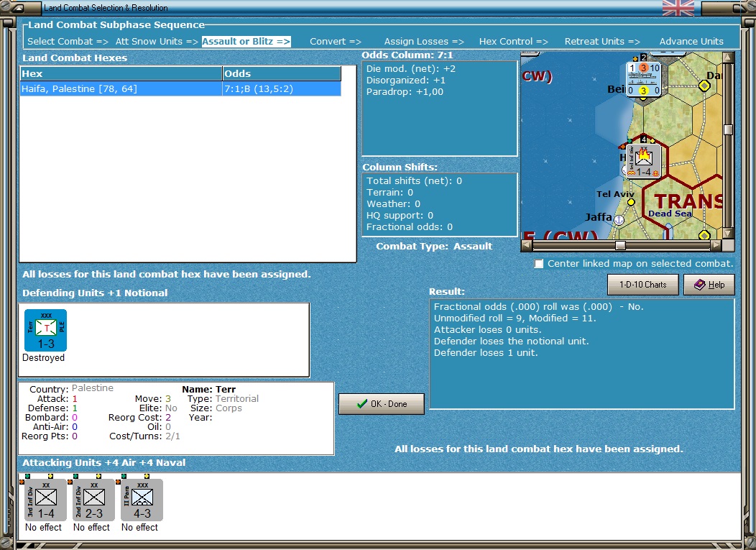This screenshot has width=756, height=550.
Task: Click the Advance Units subphase step
Action: point(691,42)
